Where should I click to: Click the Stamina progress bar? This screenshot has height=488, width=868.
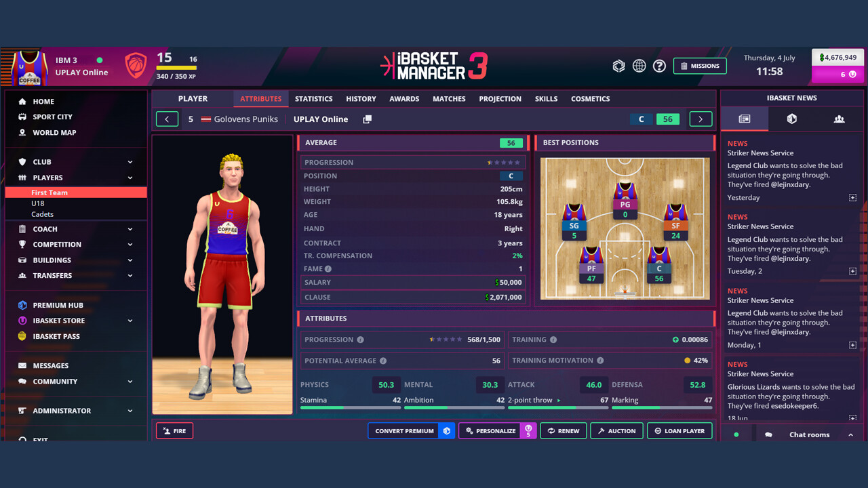point(350,409)
